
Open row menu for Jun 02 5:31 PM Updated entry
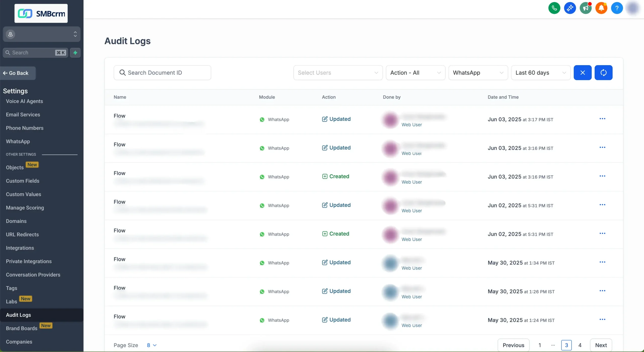(602, 205)
